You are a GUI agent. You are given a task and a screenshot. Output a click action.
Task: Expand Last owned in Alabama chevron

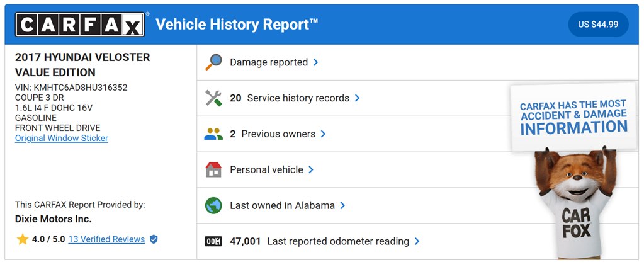click(342, 205)
